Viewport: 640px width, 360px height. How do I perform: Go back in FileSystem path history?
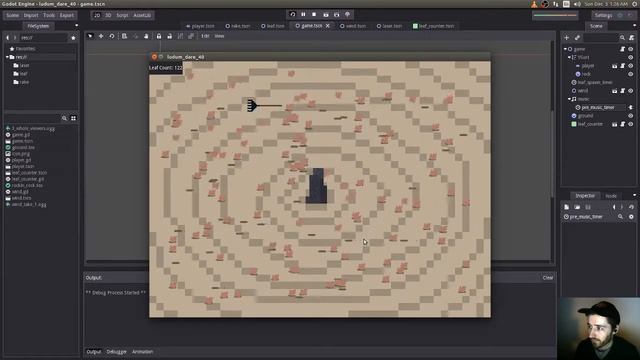7,38
